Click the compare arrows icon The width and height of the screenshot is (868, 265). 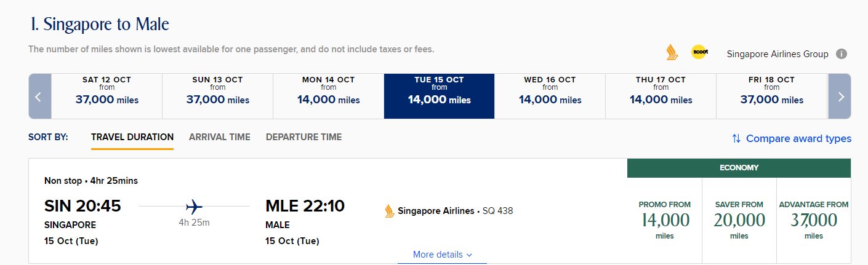pos(736,138)
